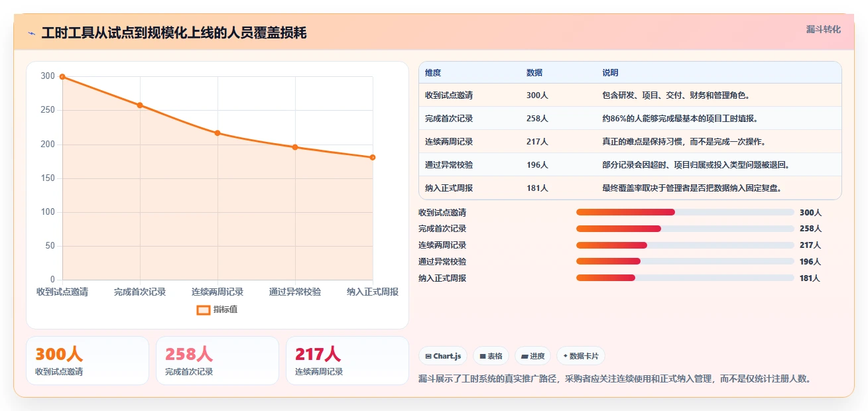Image resolution: width=868 pixels, height=411 pixels.
Task: Click the 196人 value beside its progress bar
Action: [x=810, y=262]
